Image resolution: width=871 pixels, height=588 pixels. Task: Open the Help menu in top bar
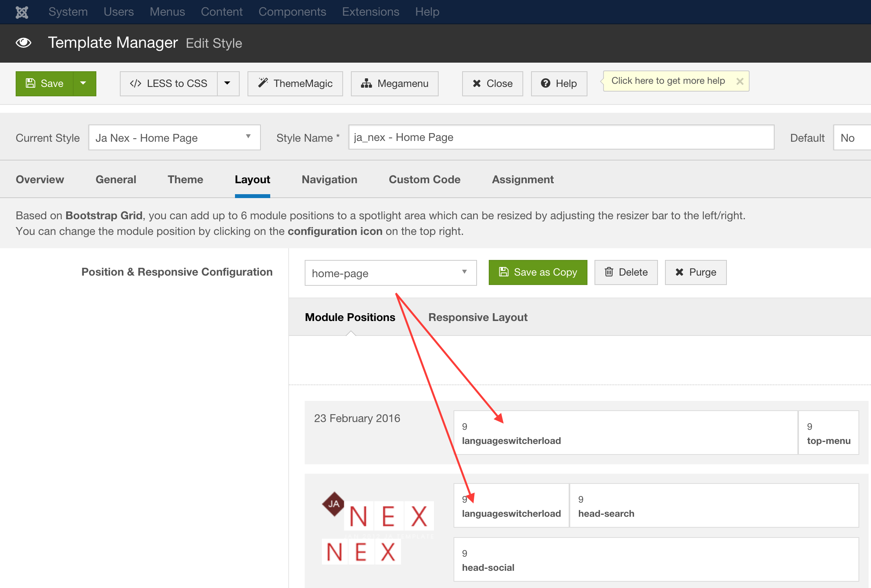[427, 12]
